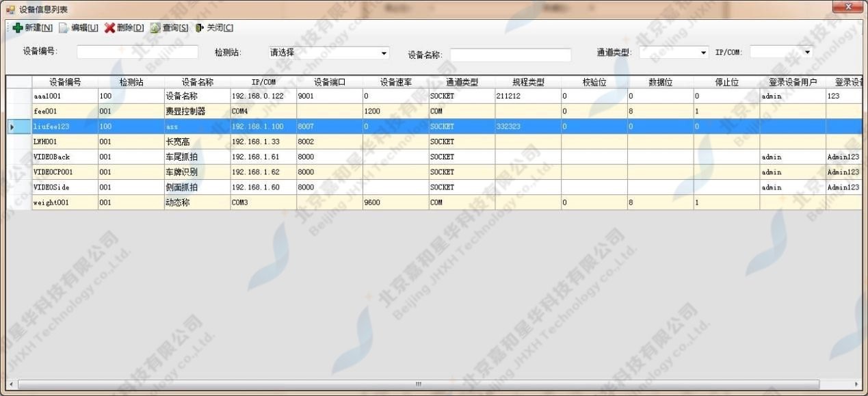Click the 车牌识别 device name cell
This screenshot has width=868, height=396.
point(198,172)
